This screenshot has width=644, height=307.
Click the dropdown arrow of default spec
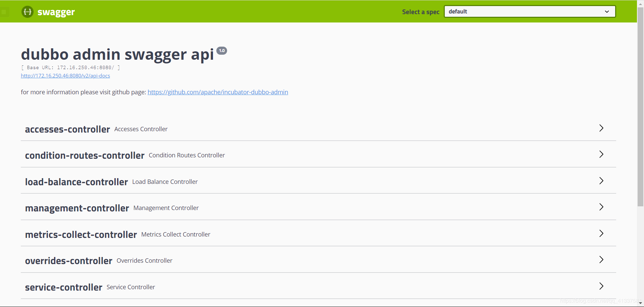[606, 11]
